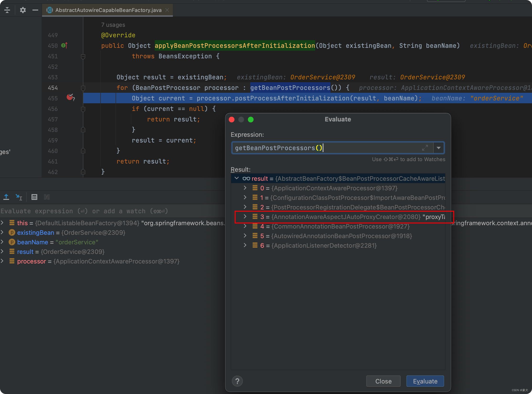Viewport: 532px width, 394px height.
Task: Click the collapse-all icon beside the gear
Action: 7,10
